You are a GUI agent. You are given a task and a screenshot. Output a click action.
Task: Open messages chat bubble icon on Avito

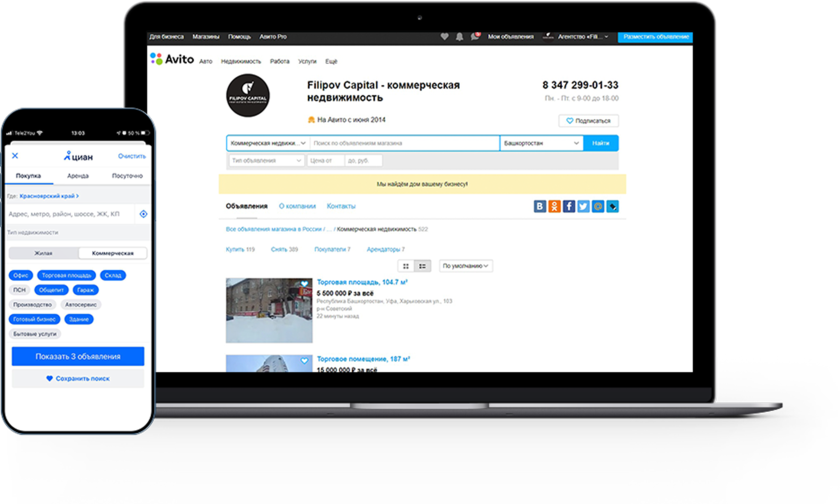474,36
